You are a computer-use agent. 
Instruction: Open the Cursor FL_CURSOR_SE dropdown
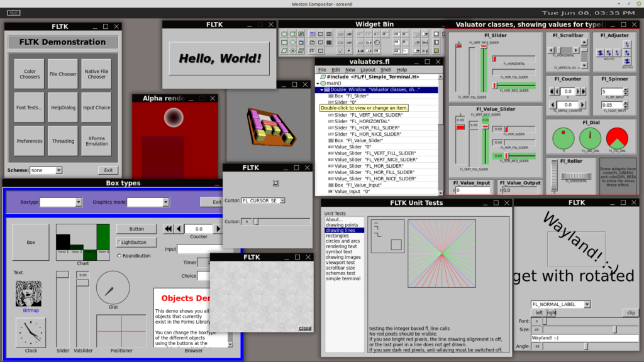point(263,200)
